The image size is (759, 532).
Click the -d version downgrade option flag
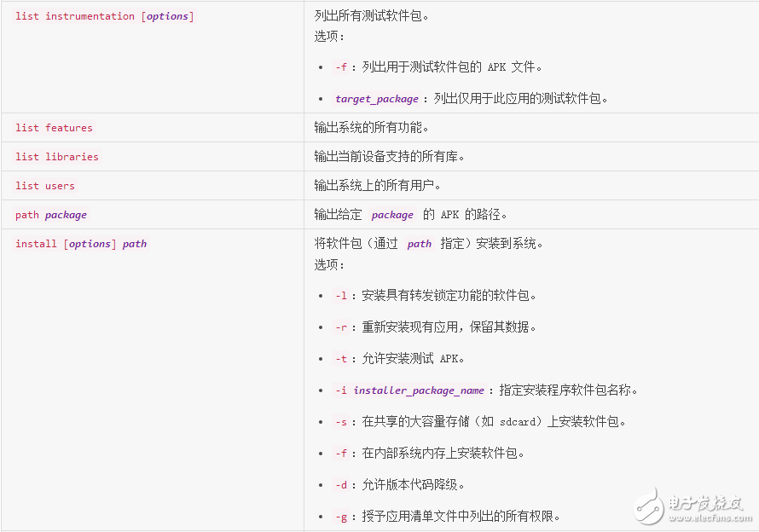(341, 485)
